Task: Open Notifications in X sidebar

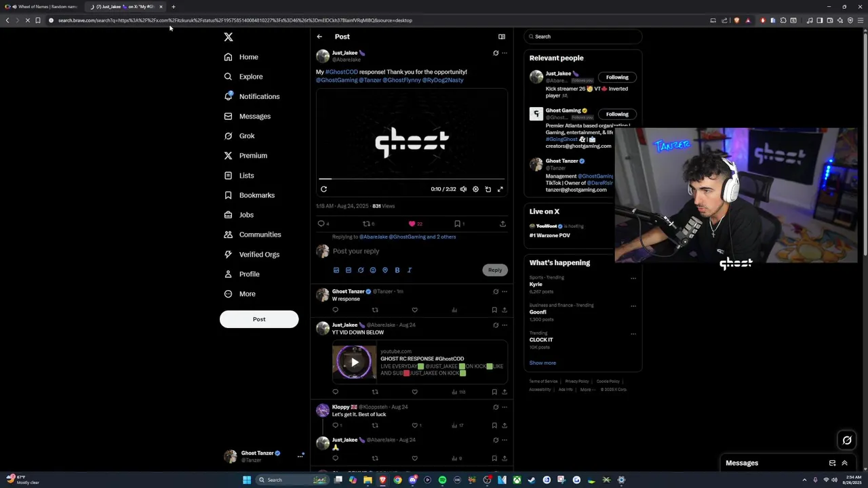Action: pyautogui.click(x=252, y=96)
